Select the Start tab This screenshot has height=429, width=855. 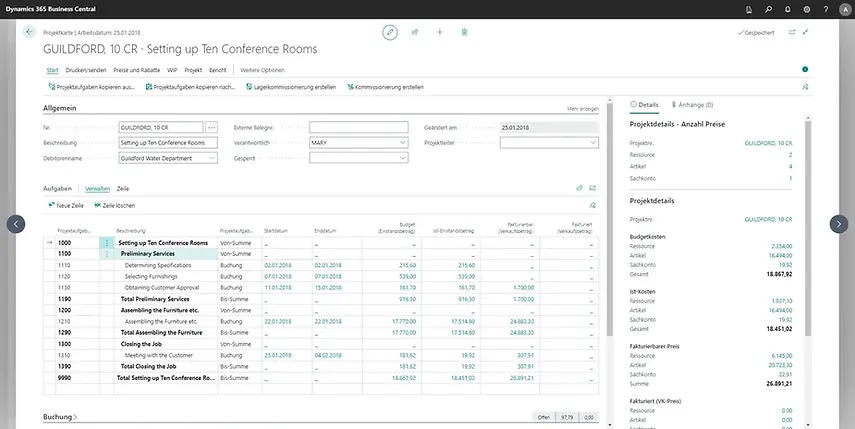coord(52,70)
